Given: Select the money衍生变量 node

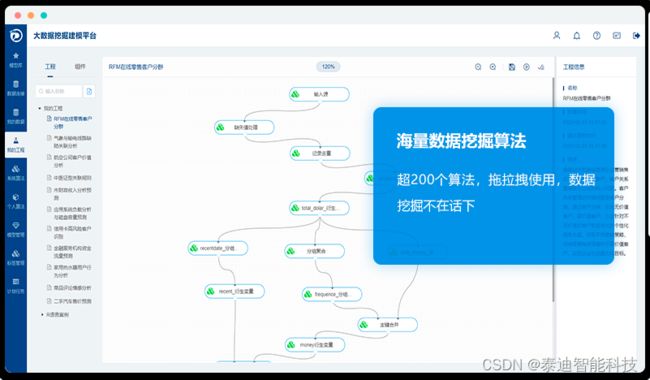Looking at the screenshot, I should click(x=315, y=345).
